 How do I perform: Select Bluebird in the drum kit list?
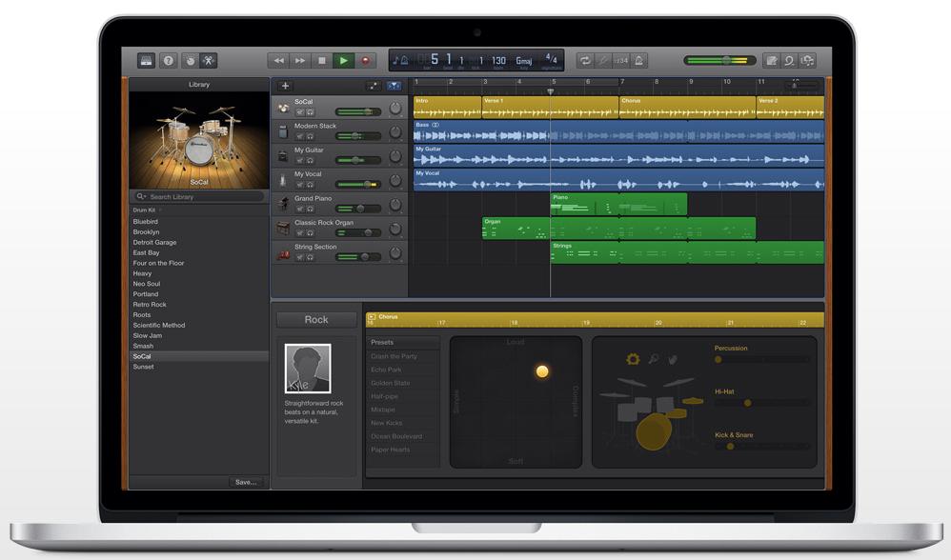(x=199, y=222)
